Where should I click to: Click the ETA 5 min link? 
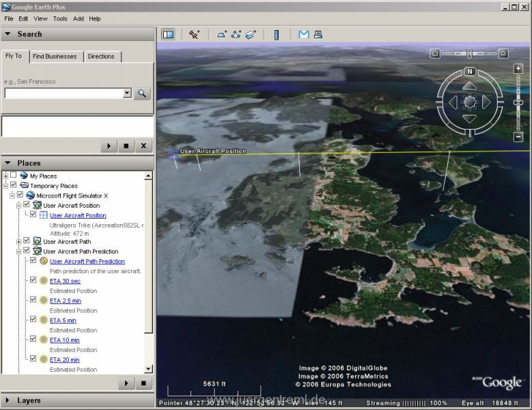tap(63, 320)
